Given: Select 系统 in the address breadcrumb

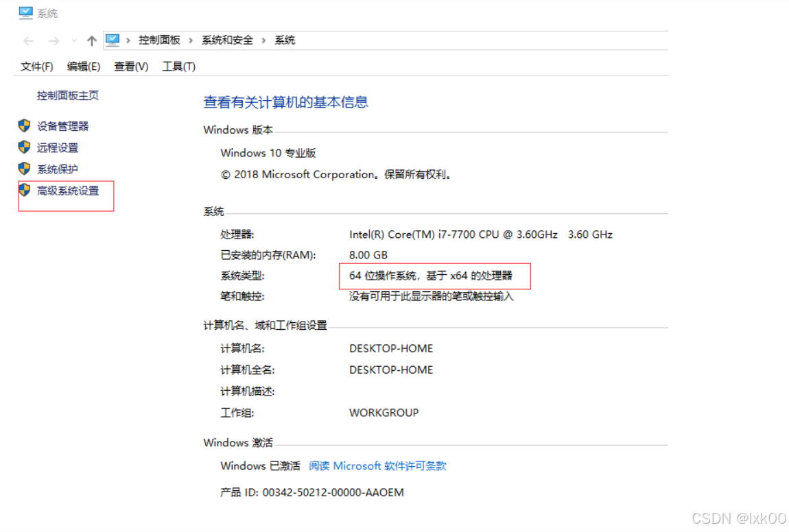Looking at the screenshot, I should [285, 40].
